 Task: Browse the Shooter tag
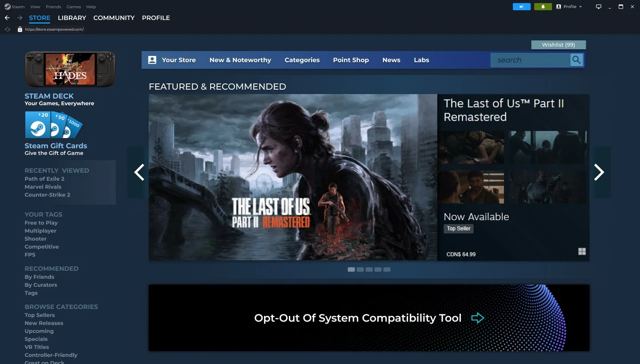pos(36,239)
